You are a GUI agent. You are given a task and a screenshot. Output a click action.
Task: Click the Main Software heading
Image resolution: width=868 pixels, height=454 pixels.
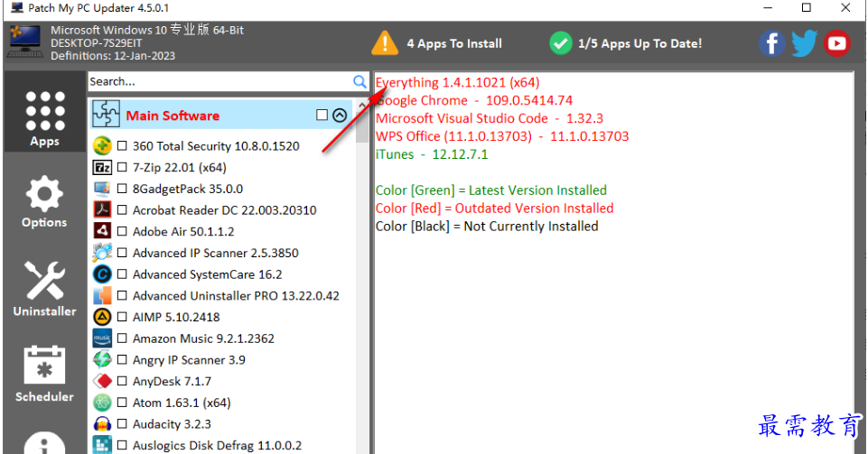coord(173,116)
